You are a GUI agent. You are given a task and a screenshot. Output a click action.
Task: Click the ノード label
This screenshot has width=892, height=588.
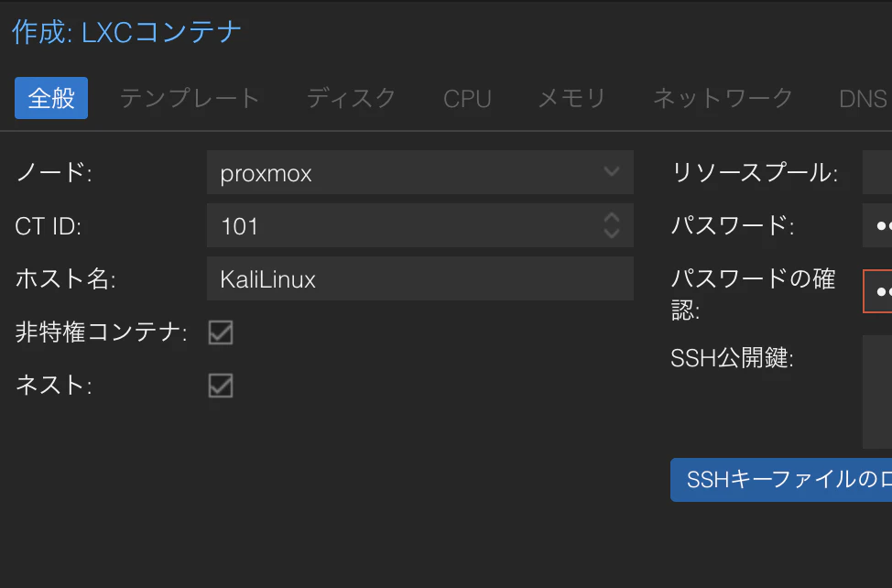pyautogui.click(x=54, y=172)
